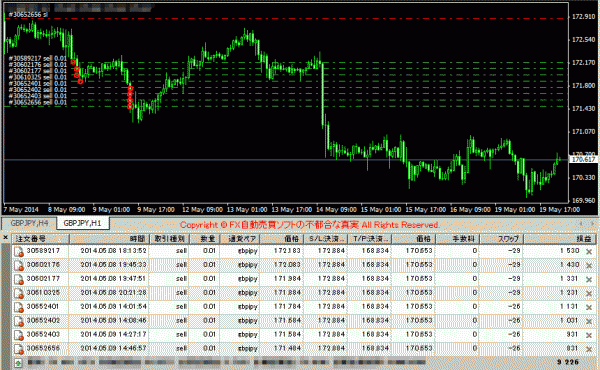Viewport: 600px width, 370px height.
Task: Sort by スワップ column header
Action: click(501, 239)
